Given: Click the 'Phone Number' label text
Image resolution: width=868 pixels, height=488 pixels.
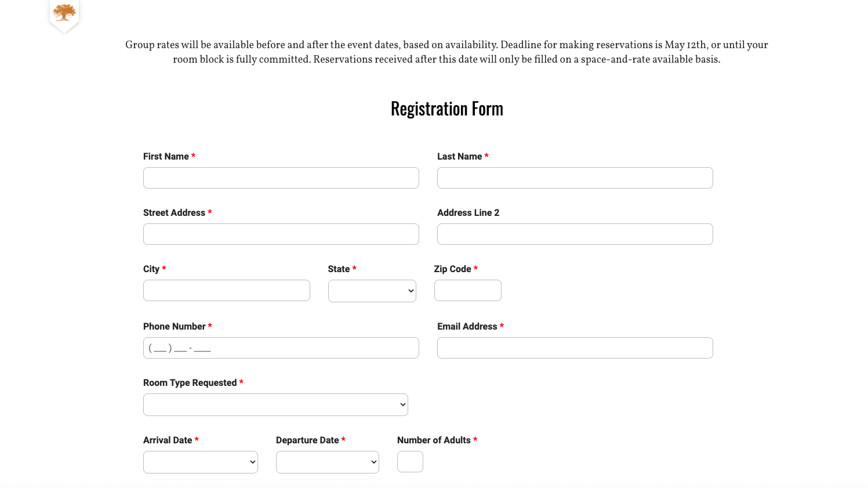Looking at the screenshot, I should click(174, 327).
